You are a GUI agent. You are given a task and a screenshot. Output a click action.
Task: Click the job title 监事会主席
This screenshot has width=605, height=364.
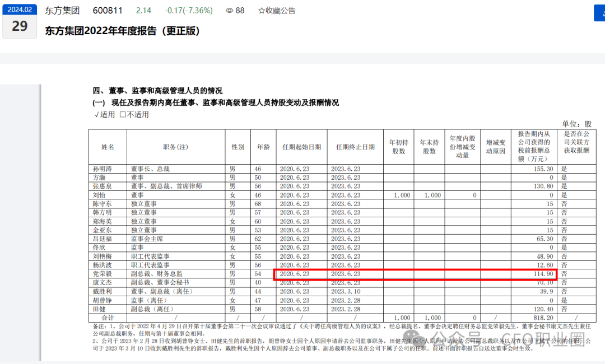(x=147, y=239)
